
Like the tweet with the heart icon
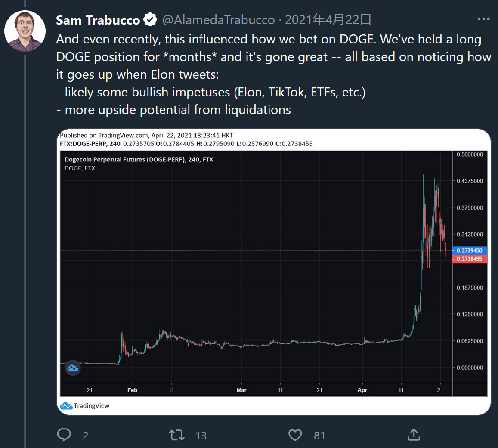pos(295,435)
